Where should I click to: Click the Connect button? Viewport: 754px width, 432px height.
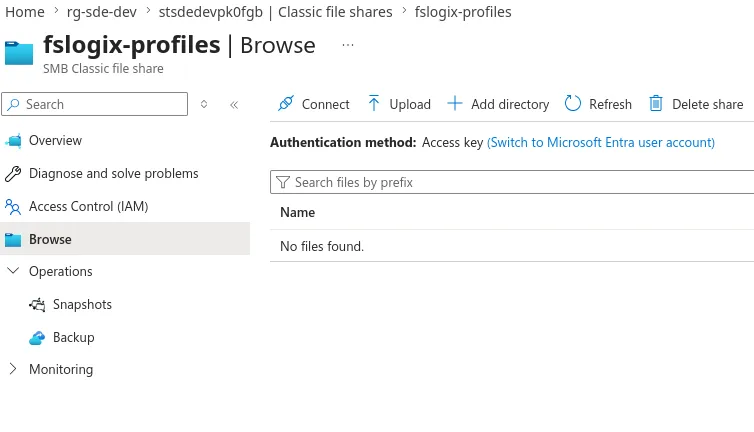(x=314, y=104)
